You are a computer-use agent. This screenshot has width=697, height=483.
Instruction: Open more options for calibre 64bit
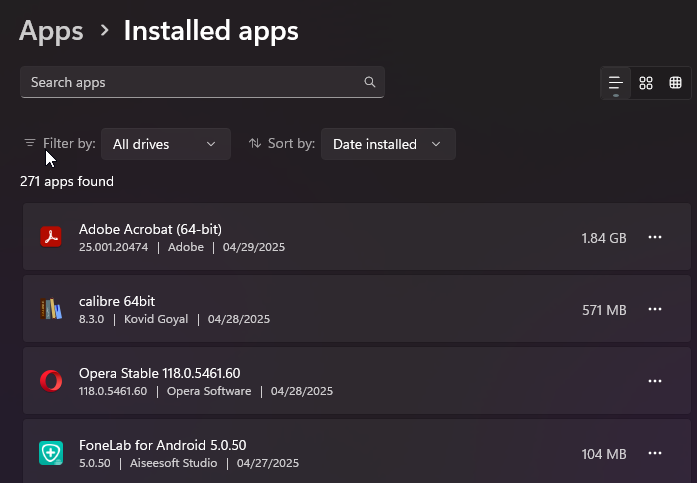tap(654, 309)
